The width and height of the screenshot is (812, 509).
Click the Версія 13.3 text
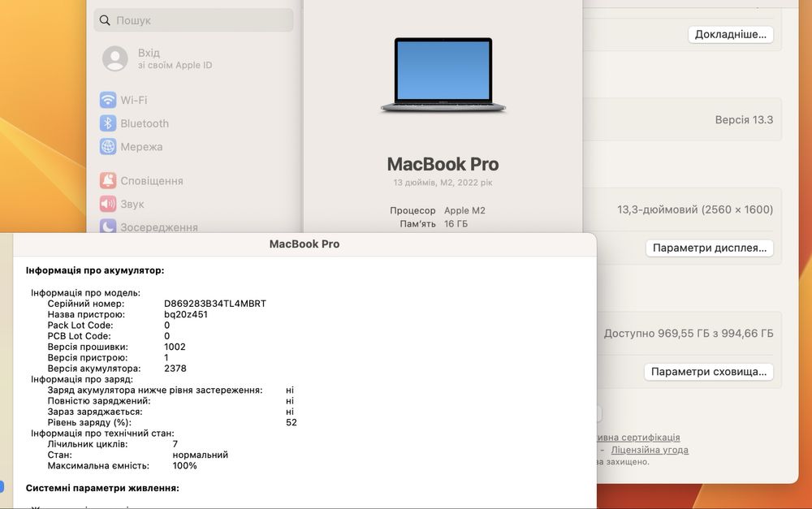coord(744,119)
